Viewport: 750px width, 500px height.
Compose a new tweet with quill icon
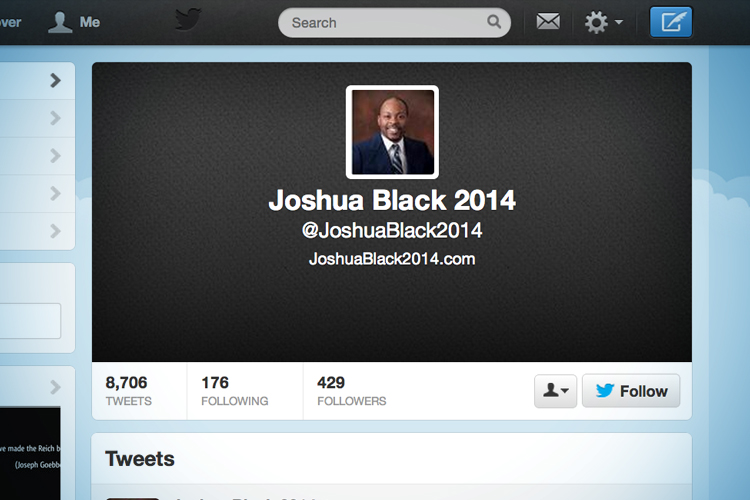[x=671, y=22]
